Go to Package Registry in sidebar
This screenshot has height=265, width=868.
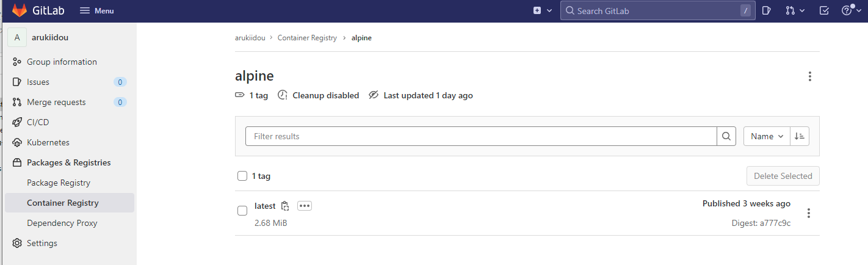59,183
